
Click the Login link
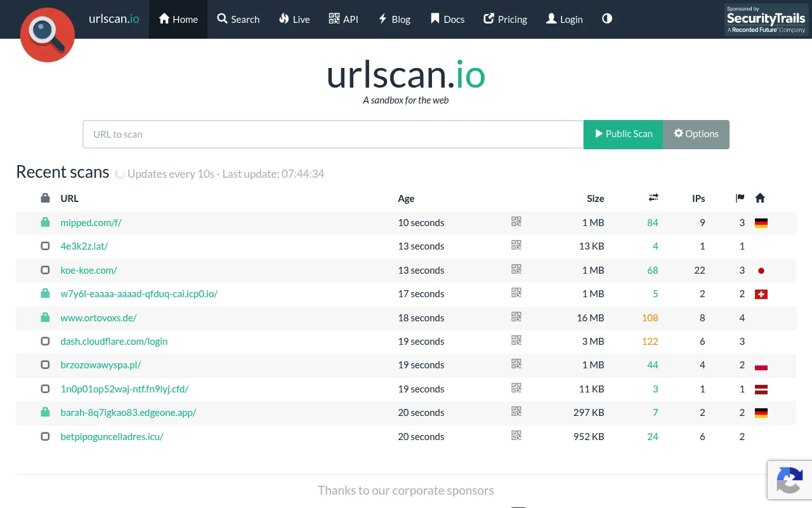click(x=564, y=19)
